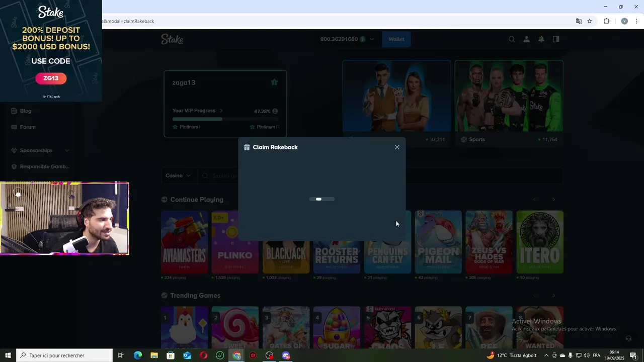Open File Explorer from taskbar
Image resolution: width=644 pixels, height=362 pixels.
[154, 355]
